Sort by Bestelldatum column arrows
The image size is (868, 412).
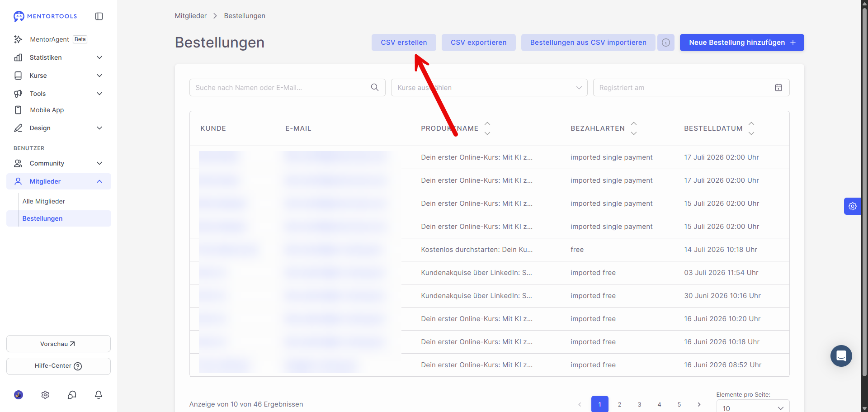point(751,128)
